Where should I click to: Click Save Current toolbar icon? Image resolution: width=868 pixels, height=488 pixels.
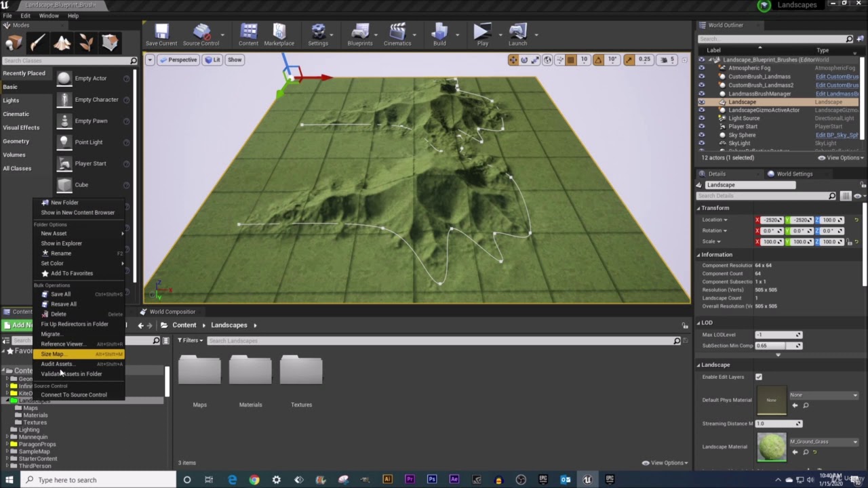click(161, 31)
